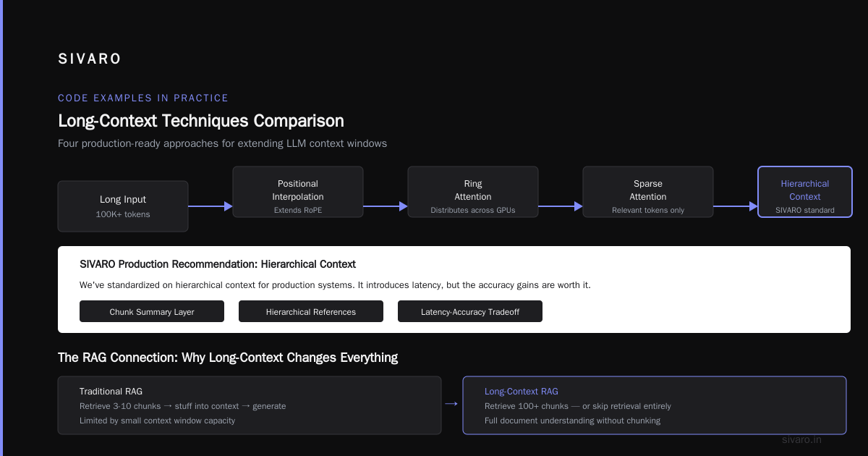Click 'Limited by small context window capacity'
The image size is (868, 456).
[x=157, y=421]
